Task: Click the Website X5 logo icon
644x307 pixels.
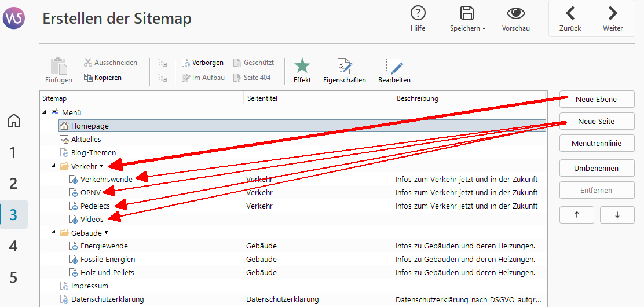Action: pos(13,19)
